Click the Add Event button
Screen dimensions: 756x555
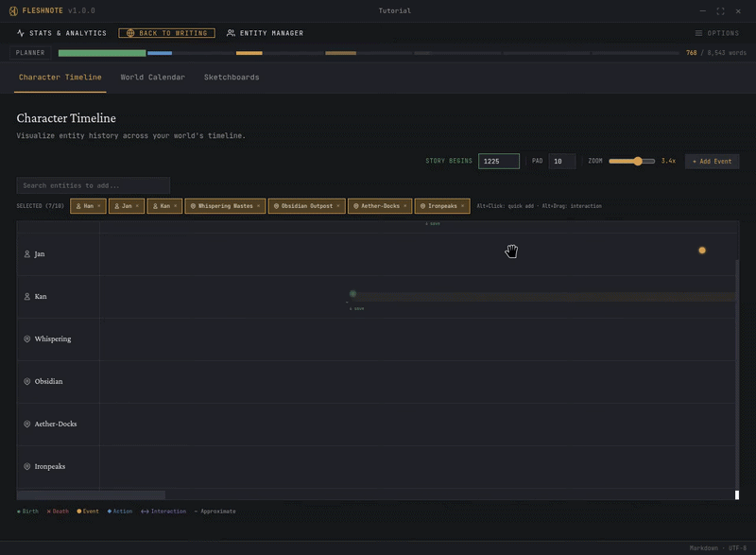point(712,161)
